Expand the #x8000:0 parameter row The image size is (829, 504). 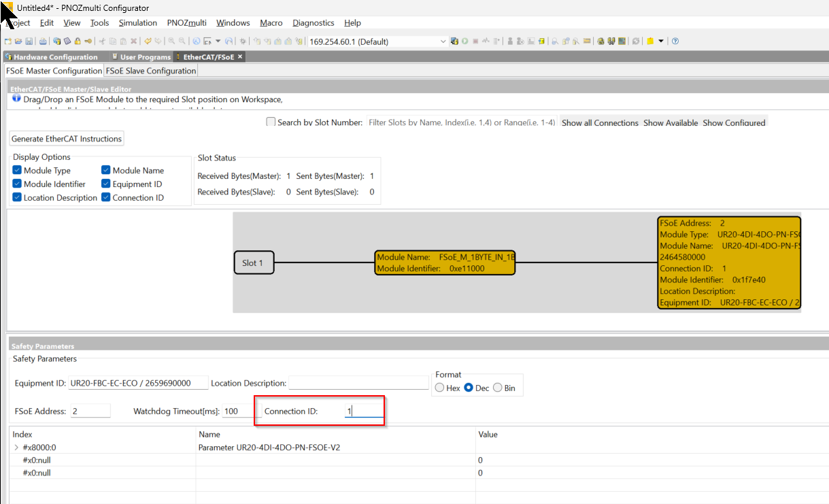coord(16,448)
